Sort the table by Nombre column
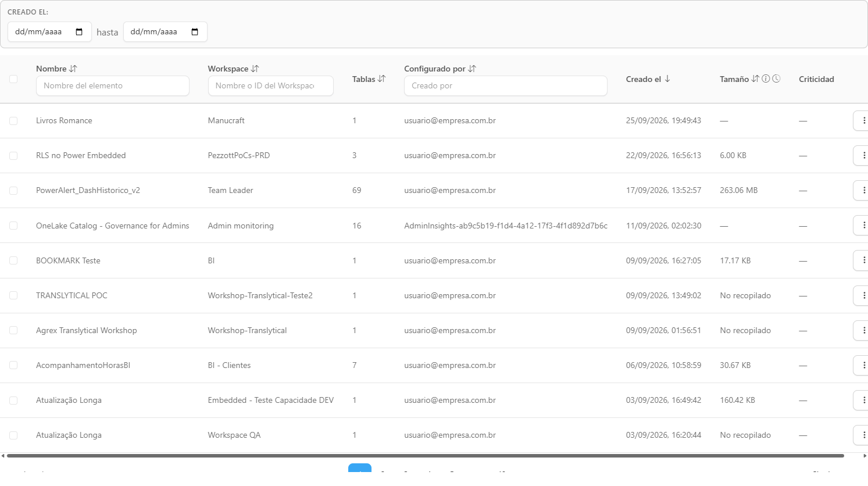Screen dimensions: 868x486 coord(73,69)
